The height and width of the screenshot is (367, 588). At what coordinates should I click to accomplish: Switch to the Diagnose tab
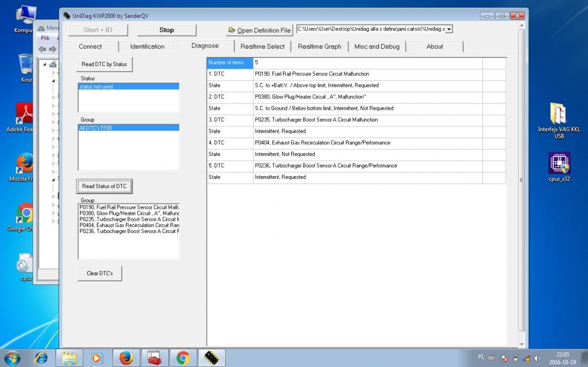[x=205, y=46]
